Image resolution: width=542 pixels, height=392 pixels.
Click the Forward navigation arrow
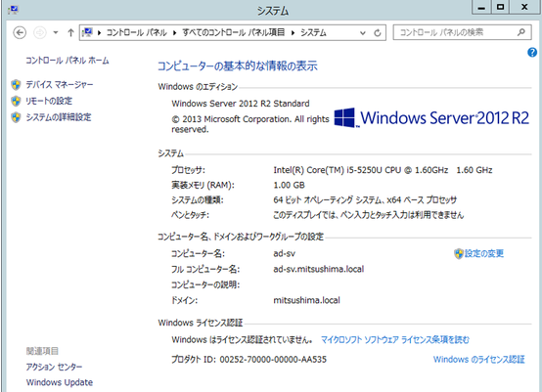click(40, 33)
